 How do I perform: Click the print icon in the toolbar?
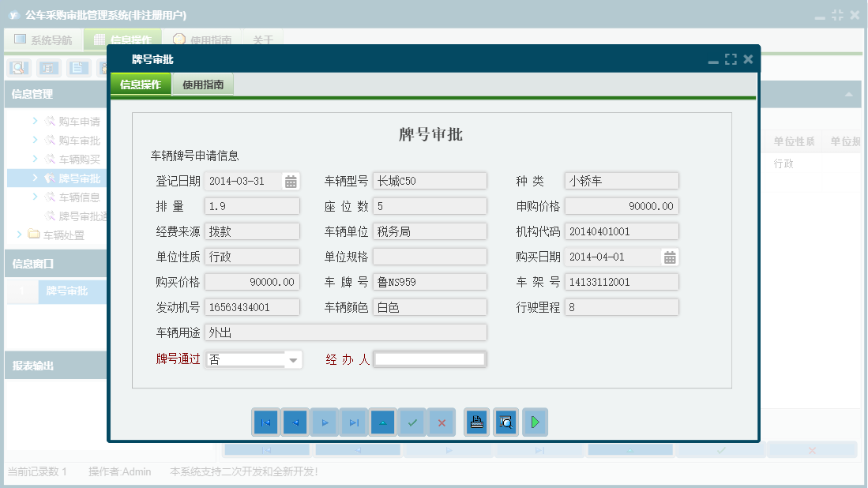point(476,422)
